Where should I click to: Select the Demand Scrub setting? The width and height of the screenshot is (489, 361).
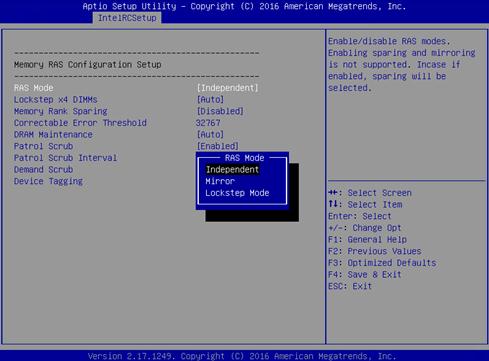(43, 170)
